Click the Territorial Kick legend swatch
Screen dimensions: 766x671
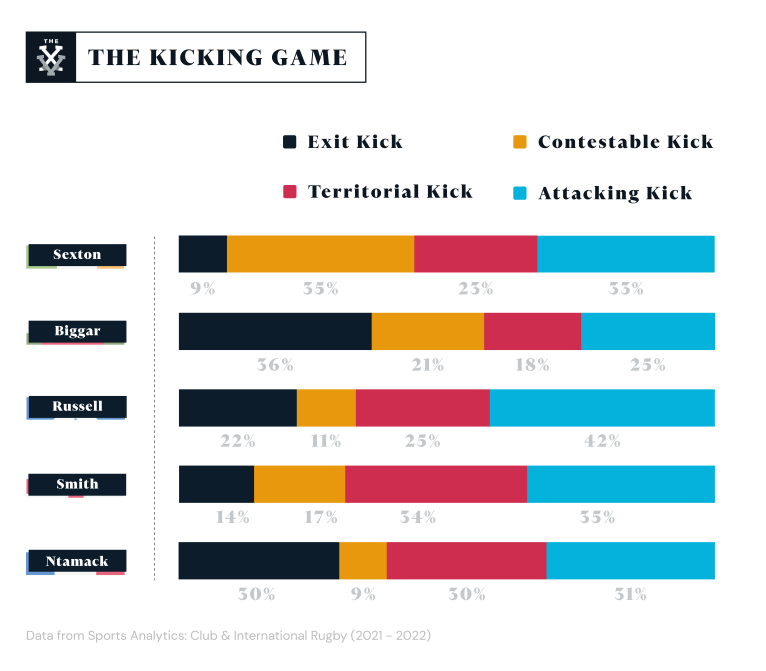point(291,191)
